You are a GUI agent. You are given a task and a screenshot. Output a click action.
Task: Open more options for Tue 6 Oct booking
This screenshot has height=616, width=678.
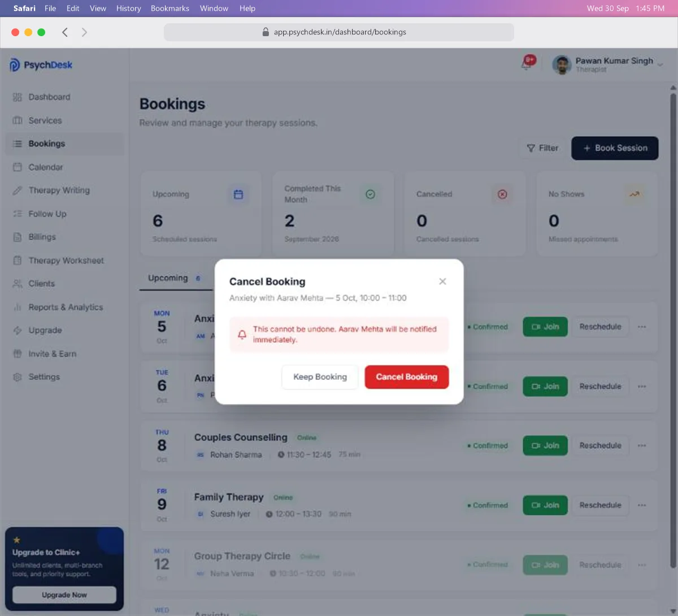click(x=642, y=387)
